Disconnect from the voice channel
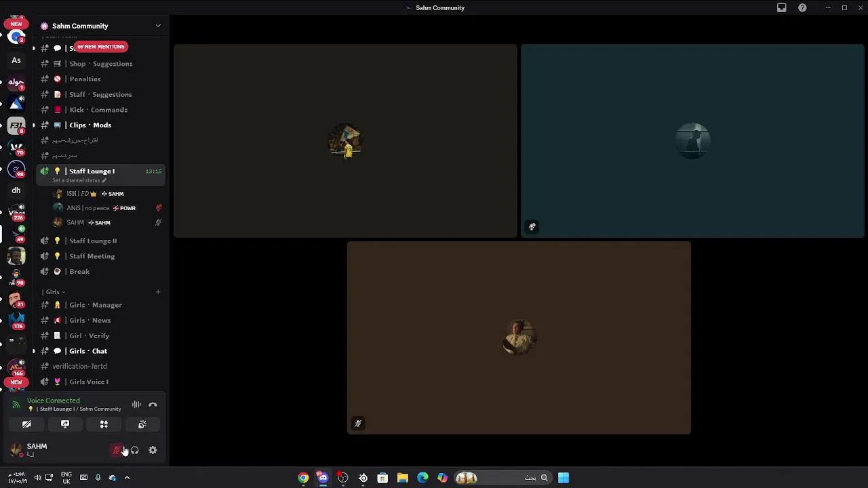Screen dimensions: 868x488 tap(153, 405)
